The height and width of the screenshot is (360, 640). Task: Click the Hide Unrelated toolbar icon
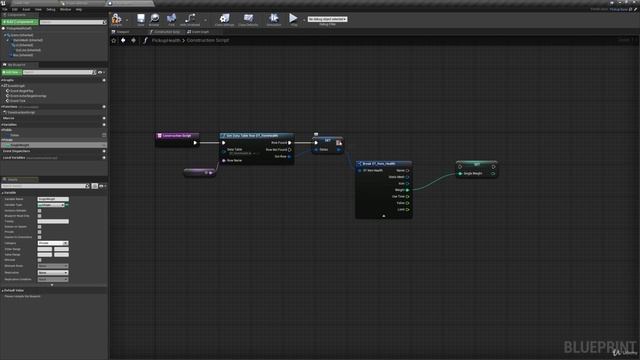(x=190, y=19)
